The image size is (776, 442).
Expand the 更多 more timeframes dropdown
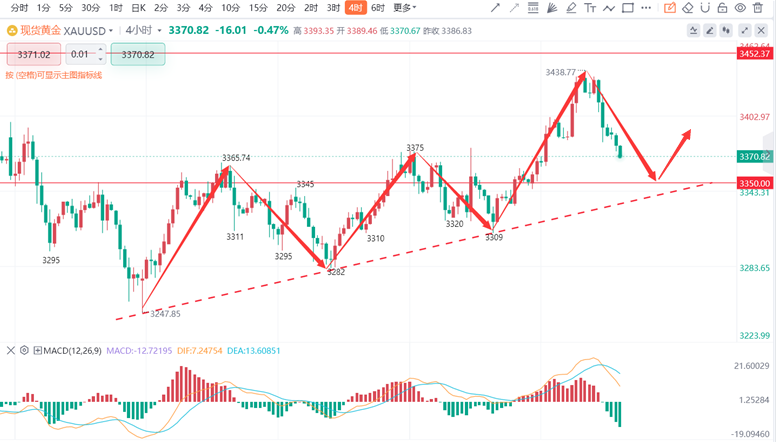[x=405, y=8]
